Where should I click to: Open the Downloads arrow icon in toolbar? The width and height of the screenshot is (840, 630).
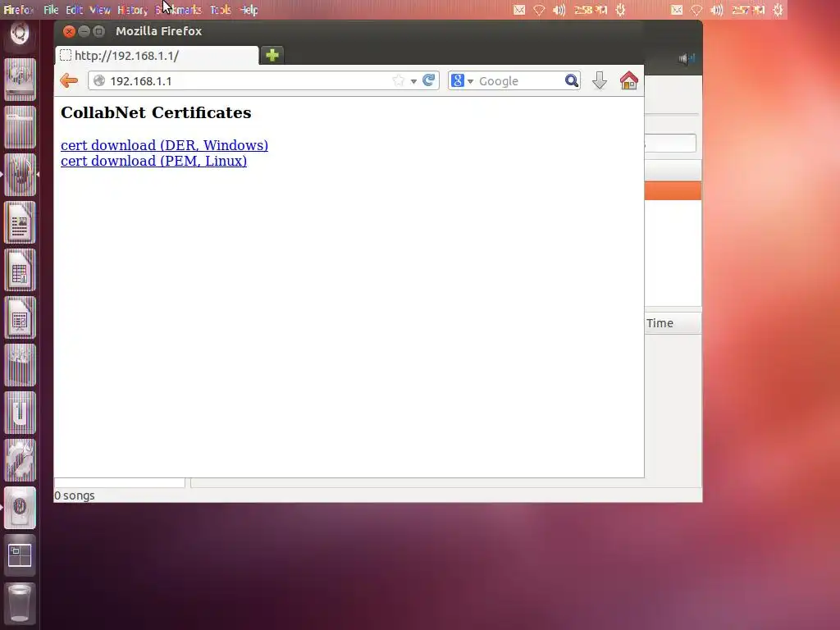[x=600, y=81]
